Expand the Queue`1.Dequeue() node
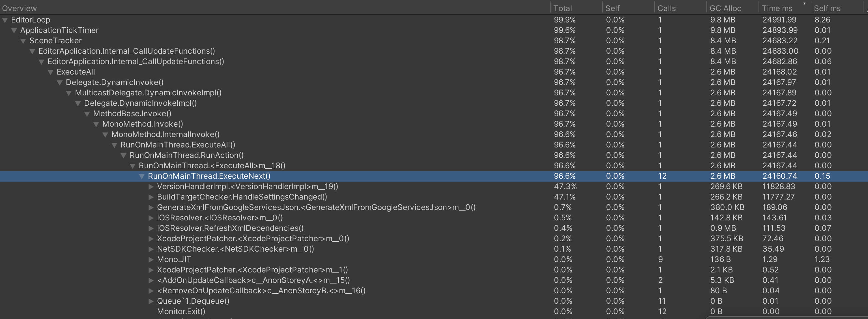Viewport: 868px width, 319px height. click(x=151, y=301)
